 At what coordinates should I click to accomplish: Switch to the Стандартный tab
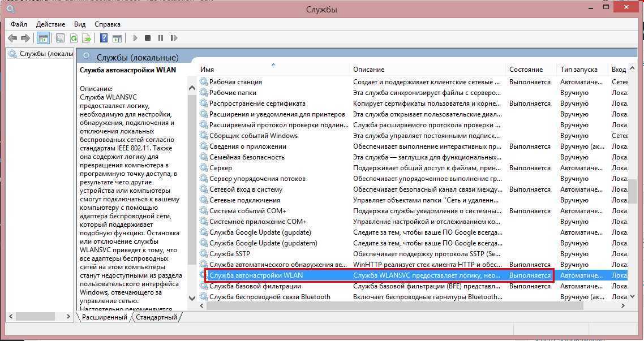[157, 317]
